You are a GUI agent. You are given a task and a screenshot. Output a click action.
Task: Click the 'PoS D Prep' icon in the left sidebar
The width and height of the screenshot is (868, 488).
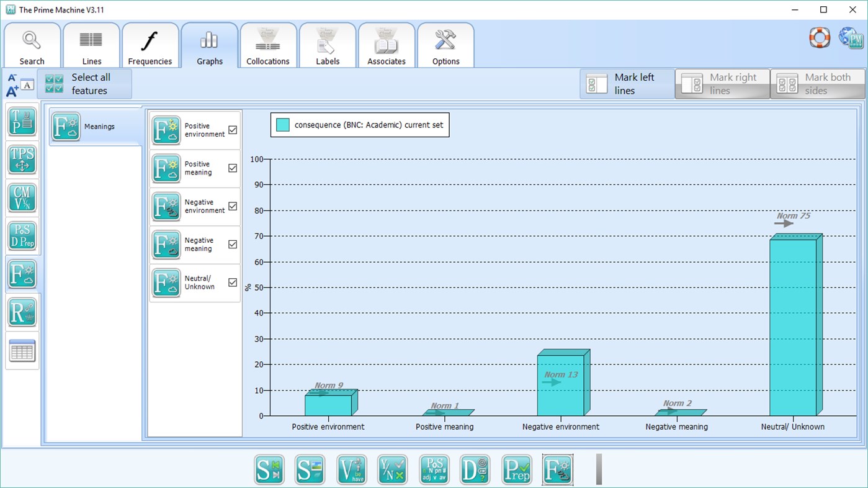coord(22,236)
